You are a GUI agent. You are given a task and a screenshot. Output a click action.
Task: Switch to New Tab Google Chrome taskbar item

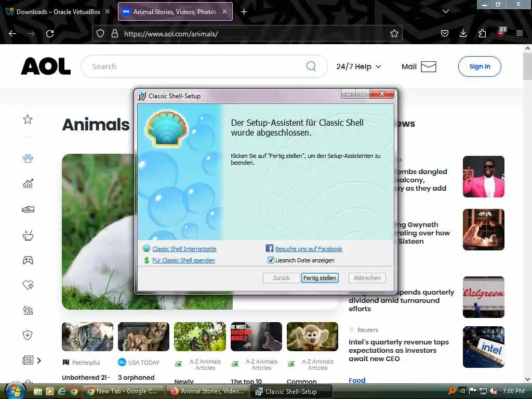[123, 391]
